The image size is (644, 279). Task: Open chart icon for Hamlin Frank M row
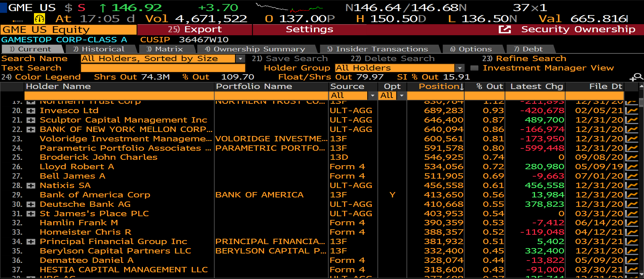point(631,223)
